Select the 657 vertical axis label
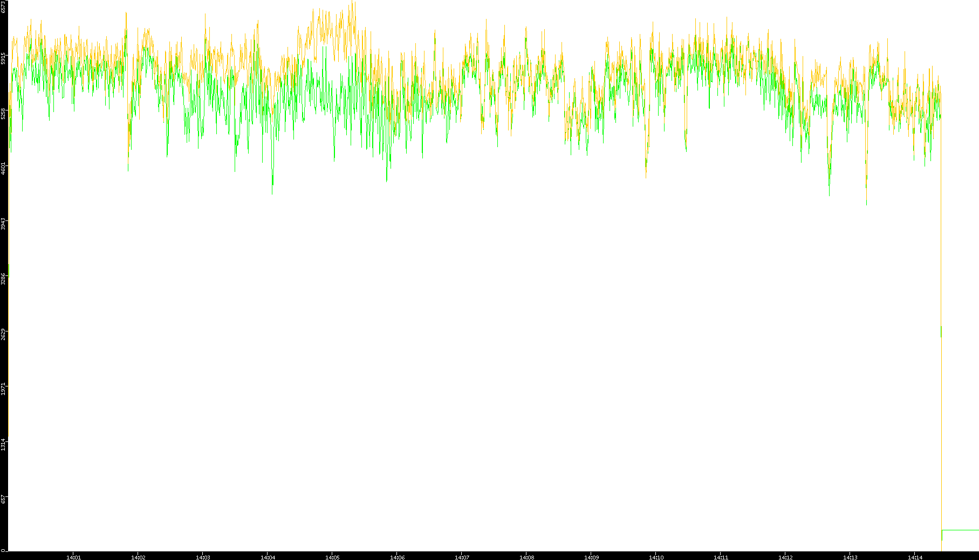Image resolution: width=979 pixels, height=560 pixels. (x=3, y=500)
